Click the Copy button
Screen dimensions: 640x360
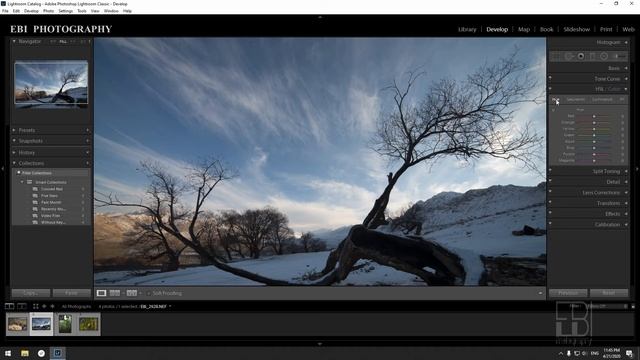point(31,293)
